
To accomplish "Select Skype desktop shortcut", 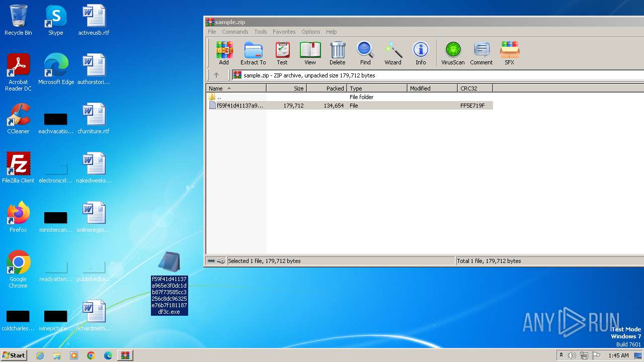I will (55, 20).
